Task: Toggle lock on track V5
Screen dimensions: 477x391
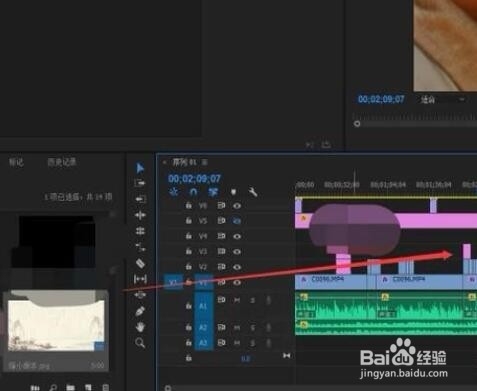Action: point(189,221)
